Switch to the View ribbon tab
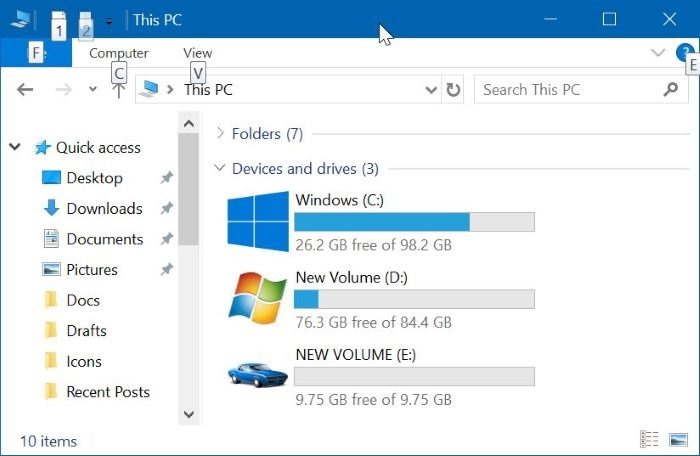 tap(197, 53)
